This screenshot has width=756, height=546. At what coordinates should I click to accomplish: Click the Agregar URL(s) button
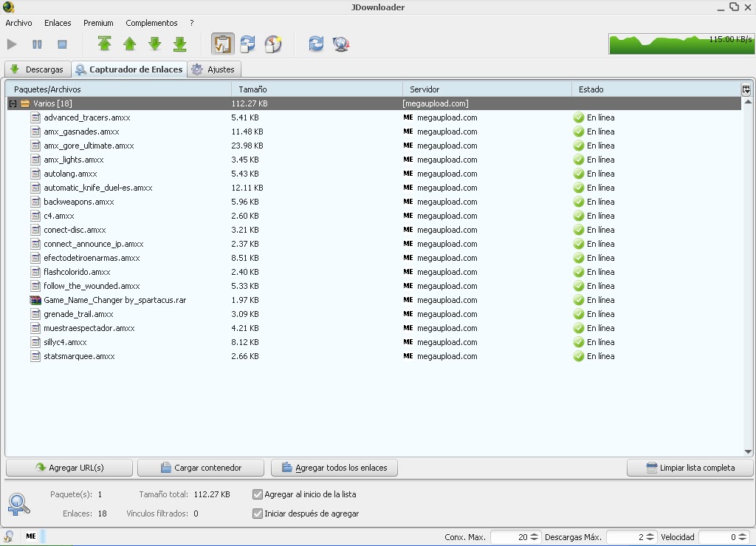69,468
